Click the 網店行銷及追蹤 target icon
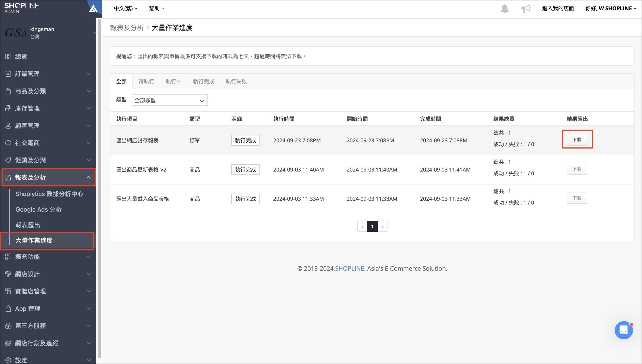 [8, 343]
